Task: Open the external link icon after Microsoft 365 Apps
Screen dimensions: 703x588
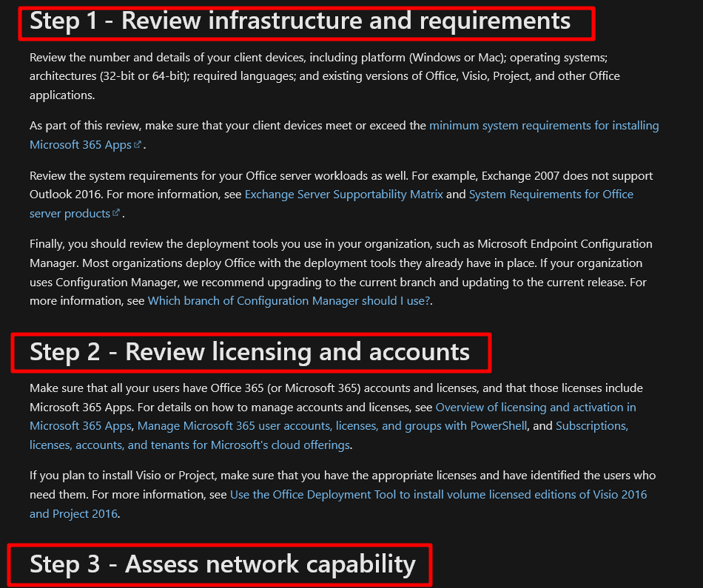Action: pos(138,146)
